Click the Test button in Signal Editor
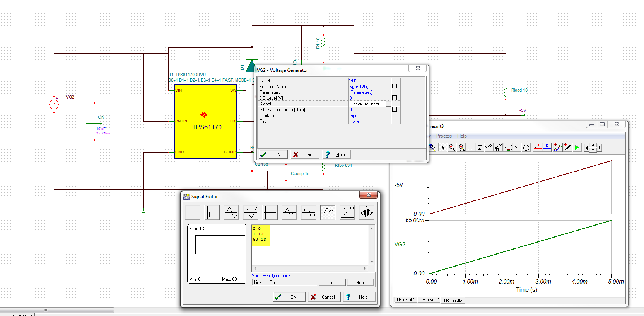Viewport: 644px width, 316px height. (332, 282)
